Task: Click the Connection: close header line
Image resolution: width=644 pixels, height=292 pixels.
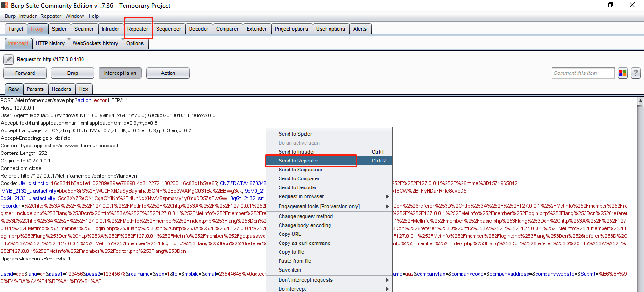Action: [21, 168]
